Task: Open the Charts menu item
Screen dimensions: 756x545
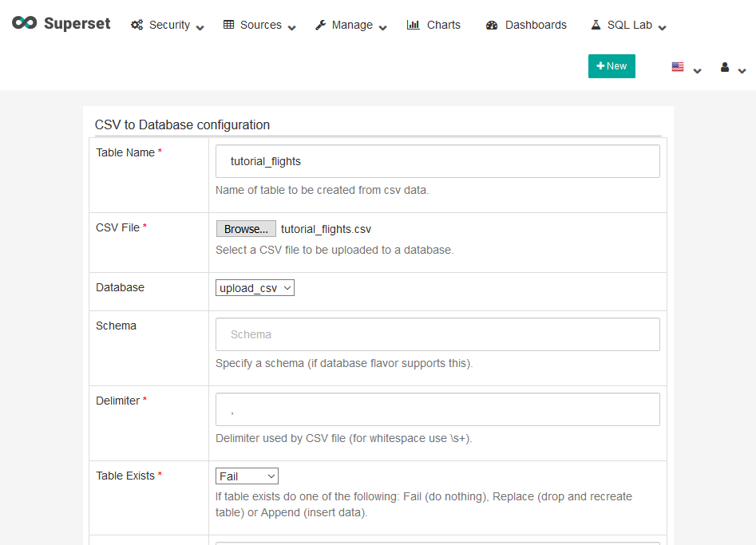Action: (443, 25)
